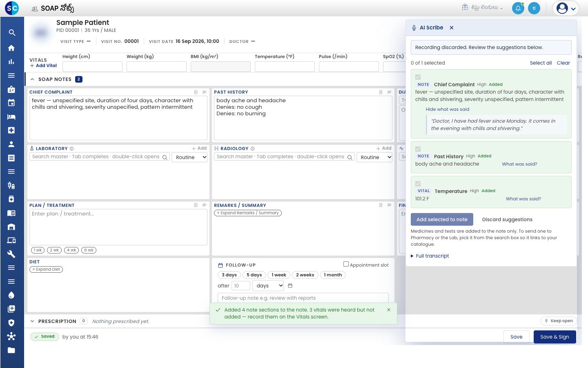Tick the Appointment slot checkbox

click(x=346, y=264)
